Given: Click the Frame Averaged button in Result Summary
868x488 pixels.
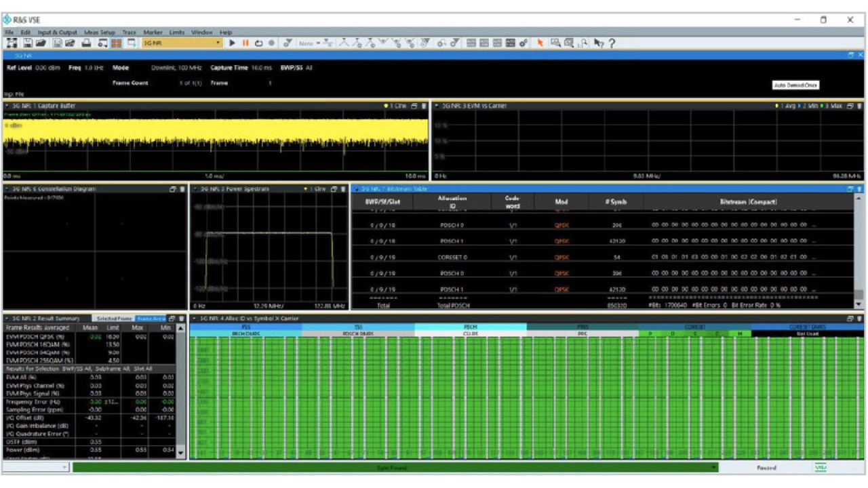Looking at the screenshot, I should click(x=151, y=318).
